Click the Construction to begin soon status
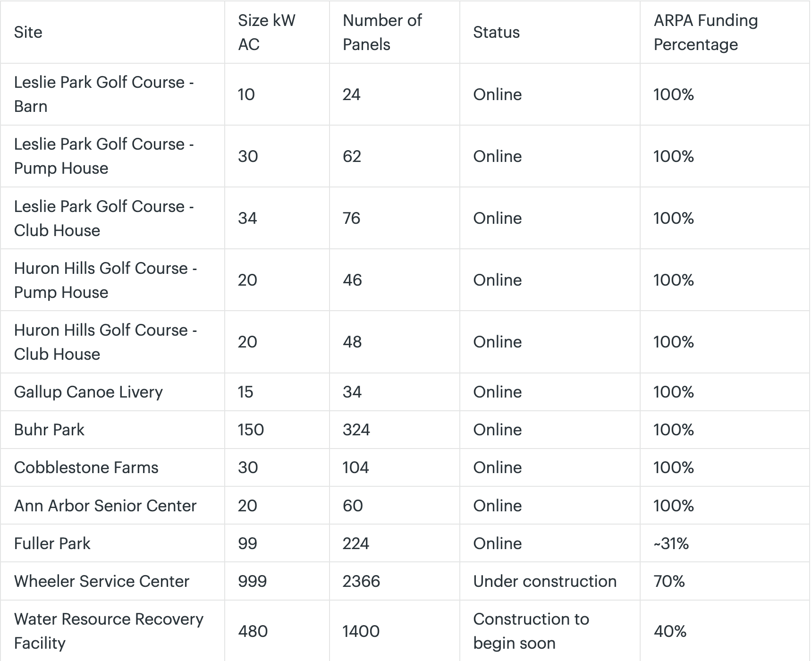The image size is (812, 661). click(x=550, y=631)
